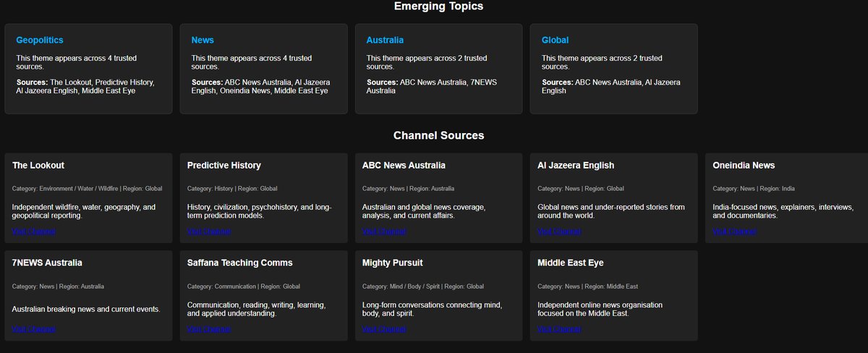Click Category Mind / Body / Spirit line
The width and height of the screenshot is (868, 353).
(423, 286)
